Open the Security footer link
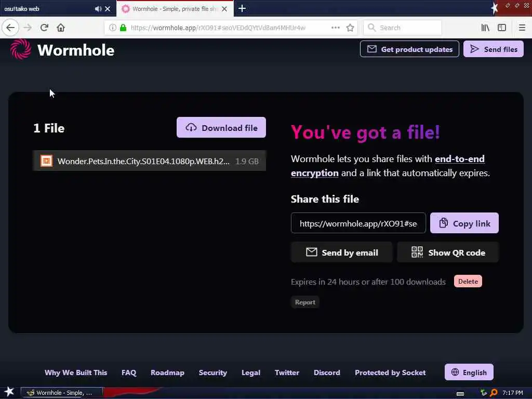The height and width of the screenshot is (399, 532). click(x=212, y=373)
